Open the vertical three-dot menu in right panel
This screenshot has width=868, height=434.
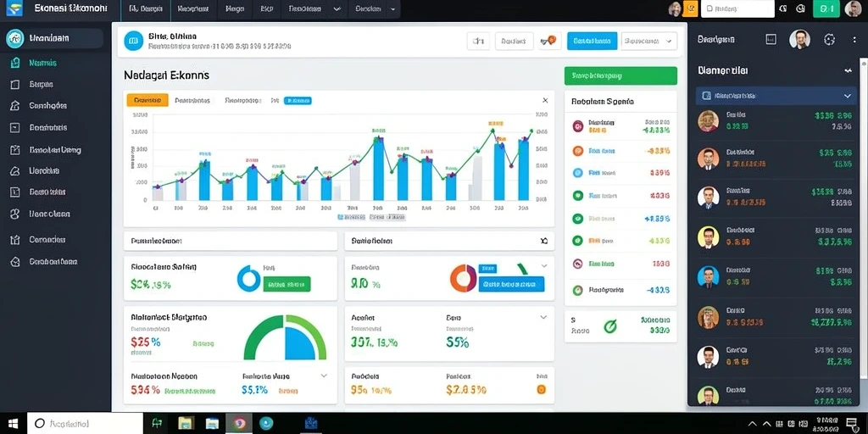[854, 39]
